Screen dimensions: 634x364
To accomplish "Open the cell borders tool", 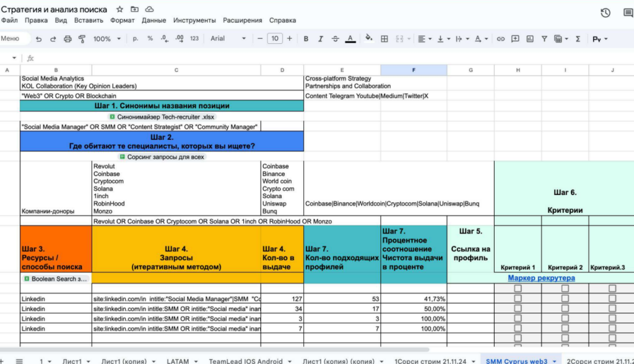I will coord(384,39).
